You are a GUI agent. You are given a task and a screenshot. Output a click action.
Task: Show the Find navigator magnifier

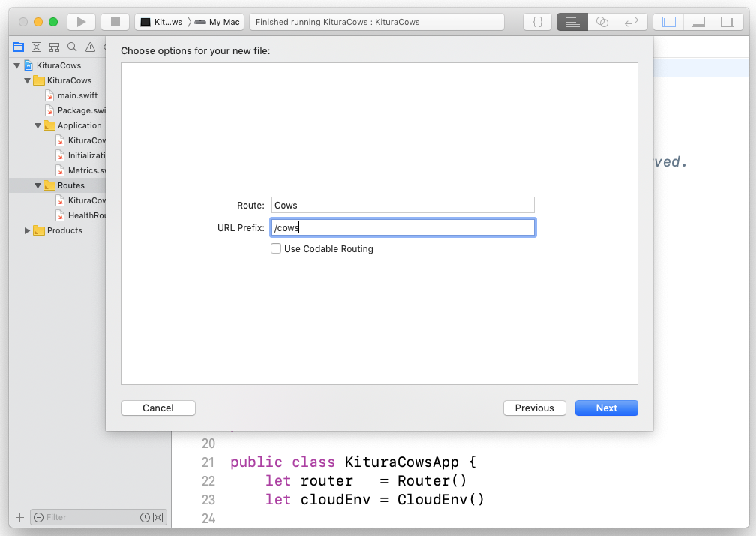72,47
